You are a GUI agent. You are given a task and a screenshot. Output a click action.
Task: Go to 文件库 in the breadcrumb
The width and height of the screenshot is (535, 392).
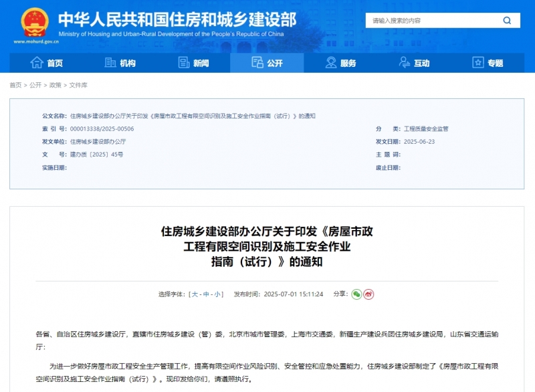[78, 85]
